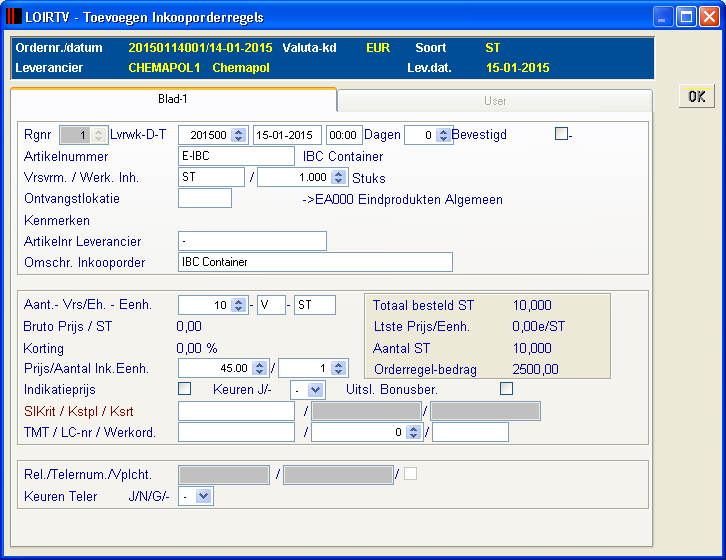Screen dimensions: 726x560
Task: Toggle the disabled Vplcht. checkbox
Action: [410, 473]
